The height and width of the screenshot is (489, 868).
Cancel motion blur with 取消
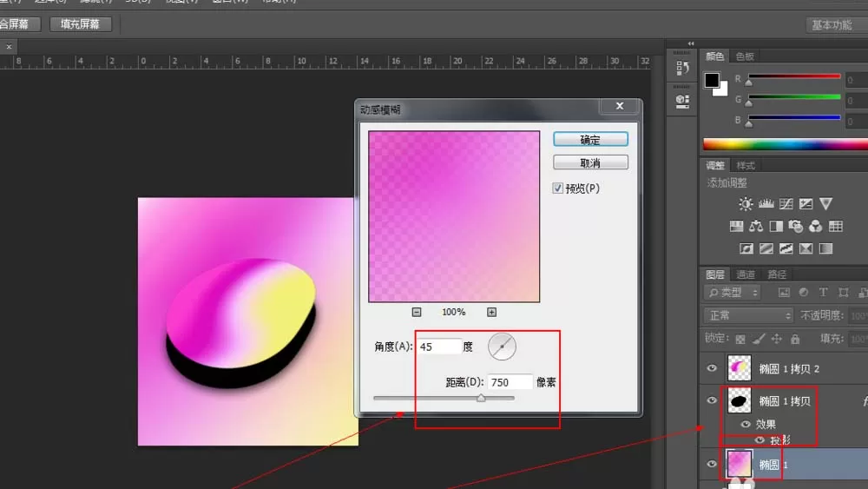click(590, 162)
